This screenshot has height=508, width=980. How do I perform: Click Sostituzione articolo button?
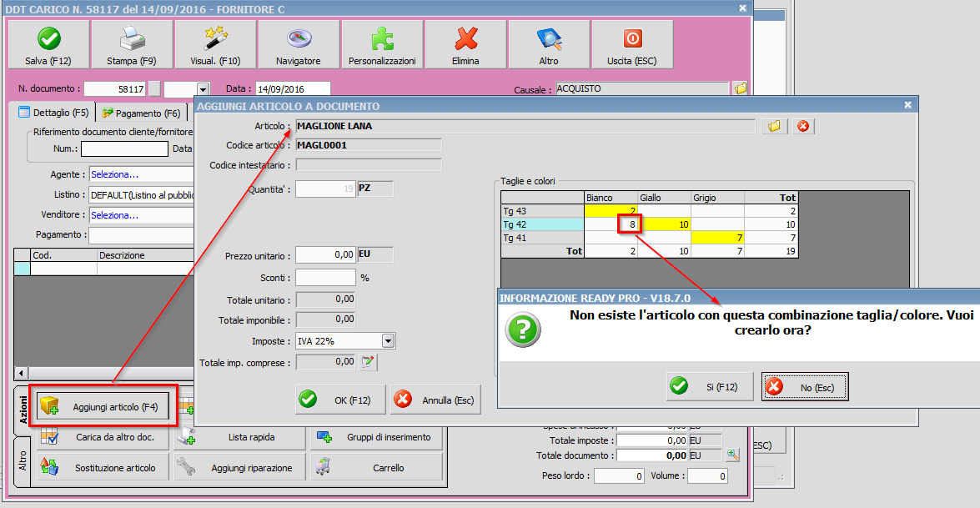[x=103, y=467]
